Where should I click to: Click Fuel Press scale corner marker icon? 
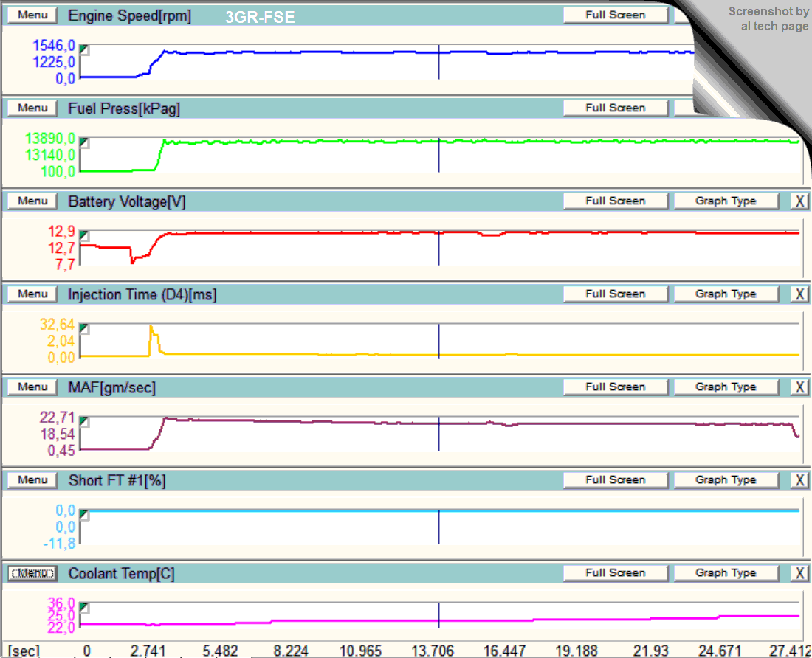coord(84,142)
